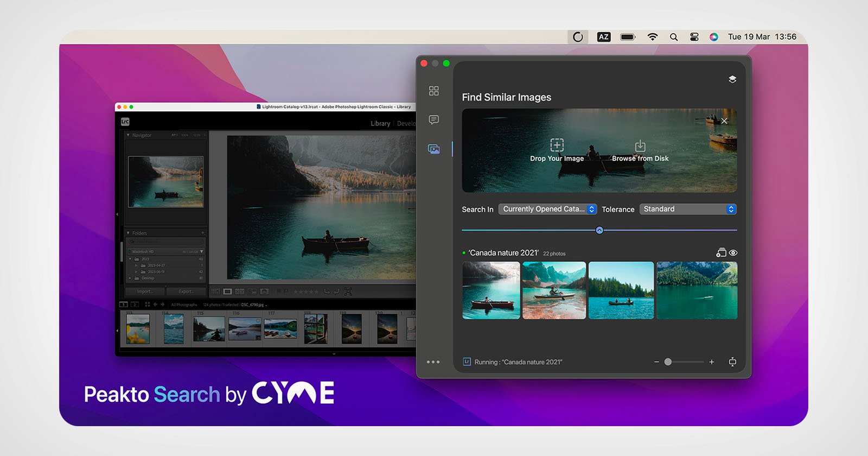Click the Export button in Lightroom
The width and height of the screenshot is (868, 456).
(186, 292)
